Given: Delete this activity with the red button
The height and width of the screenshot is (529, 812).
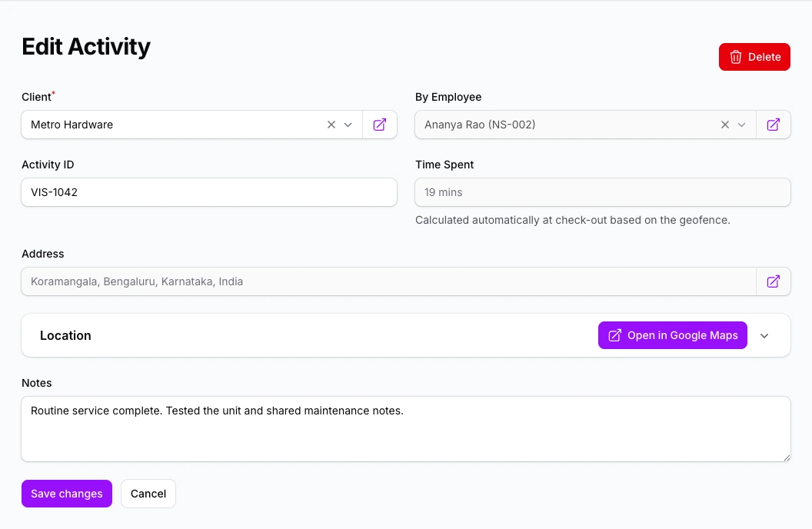Looking at the screenshot, I should click(x=754, y=57).
